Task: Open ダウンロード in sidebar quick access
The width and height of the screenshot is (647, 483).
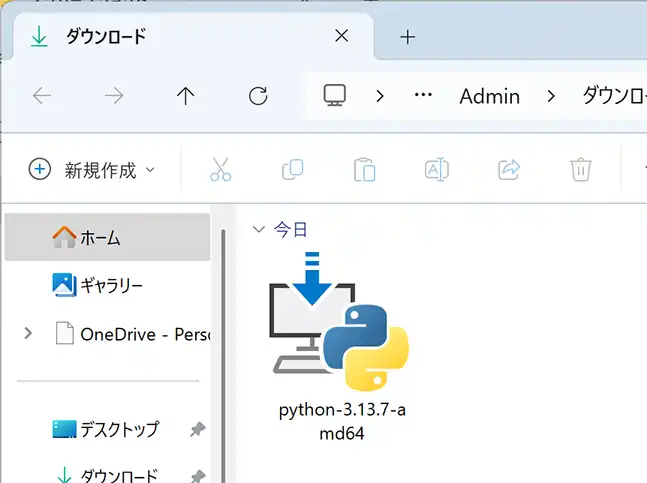Action: point(106,474)
